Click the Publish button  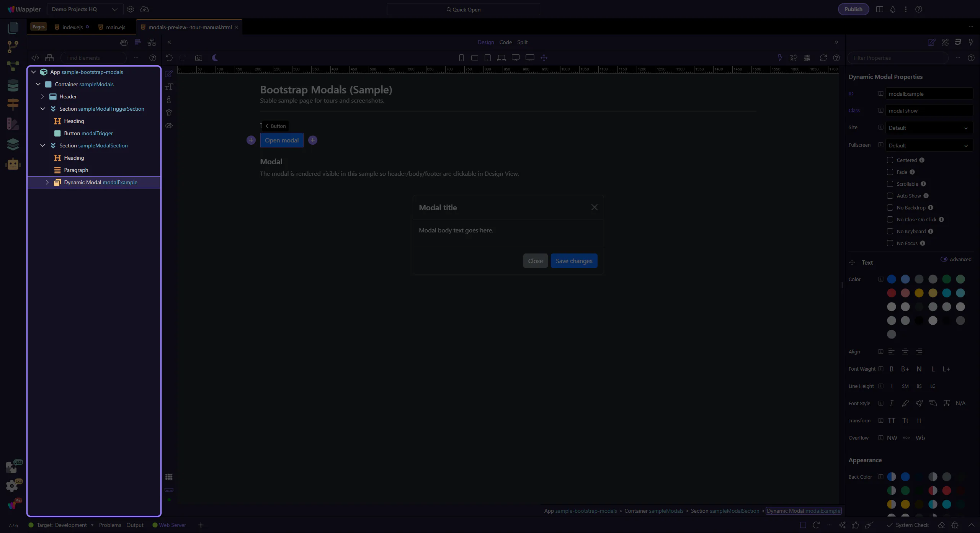(x=853, y=9)
